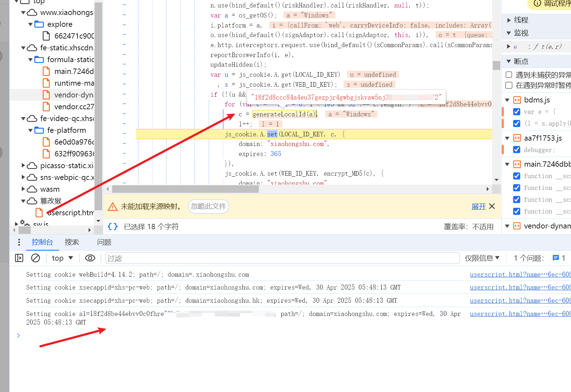Image resolution: width=571 pixels, height=392 pixels.
Task: Open the 仅限信息 log level dropdown
Action: pos(482,258)
